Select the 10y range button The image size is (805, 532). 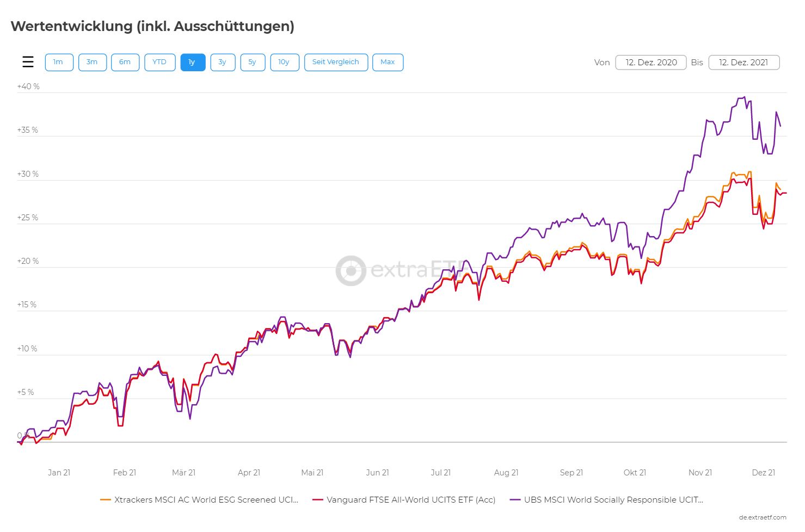tap(284, 62)
